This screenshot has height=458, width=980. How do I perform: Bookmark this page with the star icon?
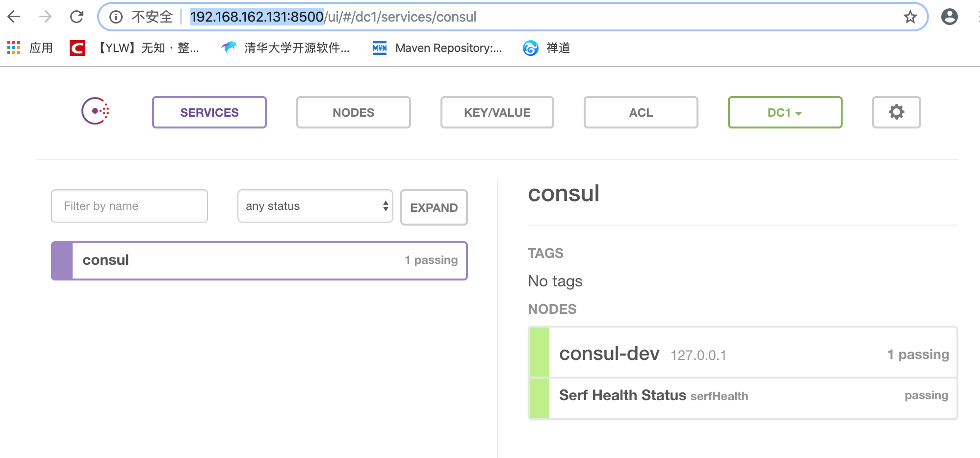pyautogui.click(x=910, y=17)
